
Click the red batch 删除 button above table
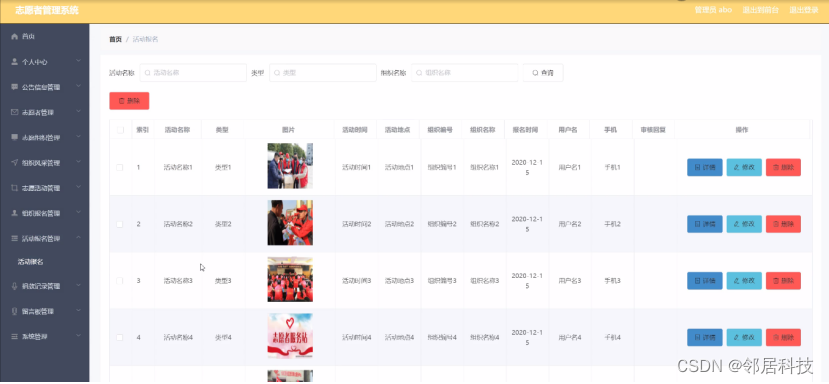coord(129,101)
